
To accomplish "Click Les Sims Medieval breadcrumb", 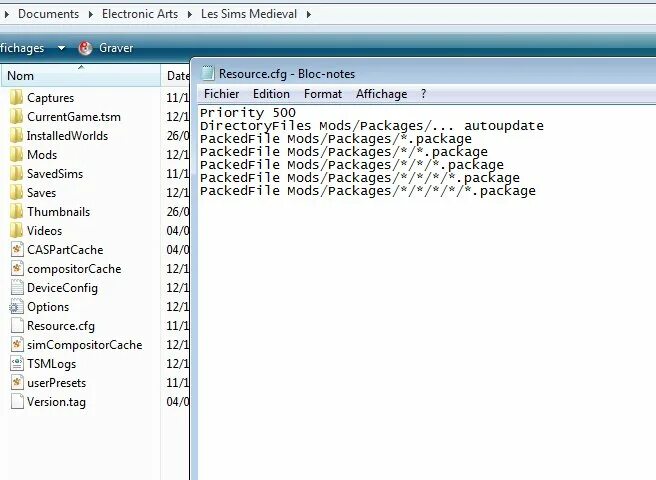I will point(249,14).
